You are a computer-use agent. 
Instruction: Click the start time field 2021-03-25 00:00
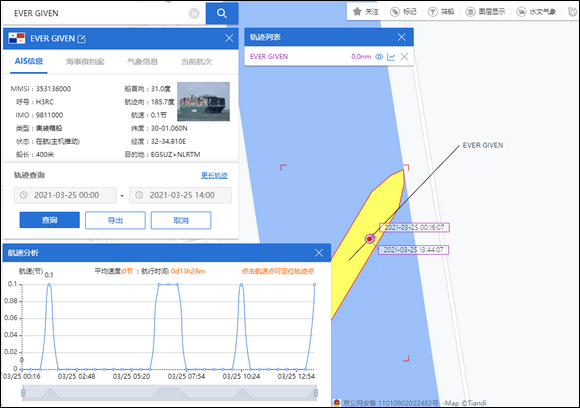click(x=65, y=195)
